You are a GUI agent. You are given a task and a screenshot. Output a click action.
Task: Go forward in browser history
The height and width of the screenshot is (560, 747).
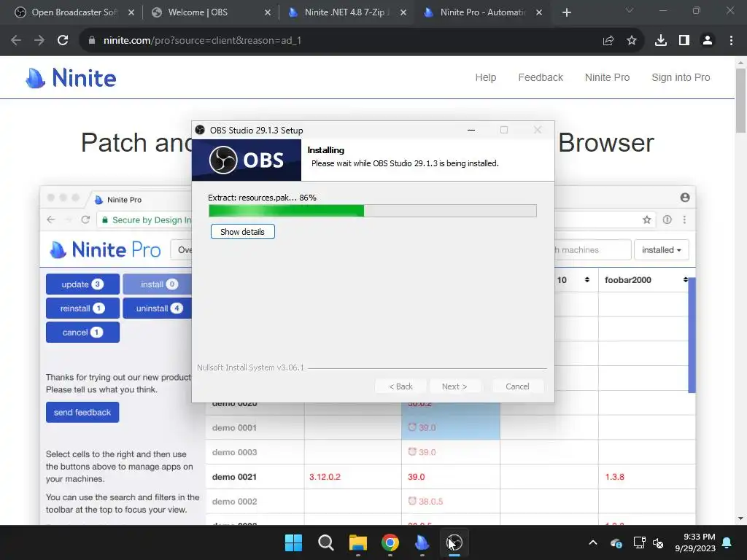click(x=39, y=41)
